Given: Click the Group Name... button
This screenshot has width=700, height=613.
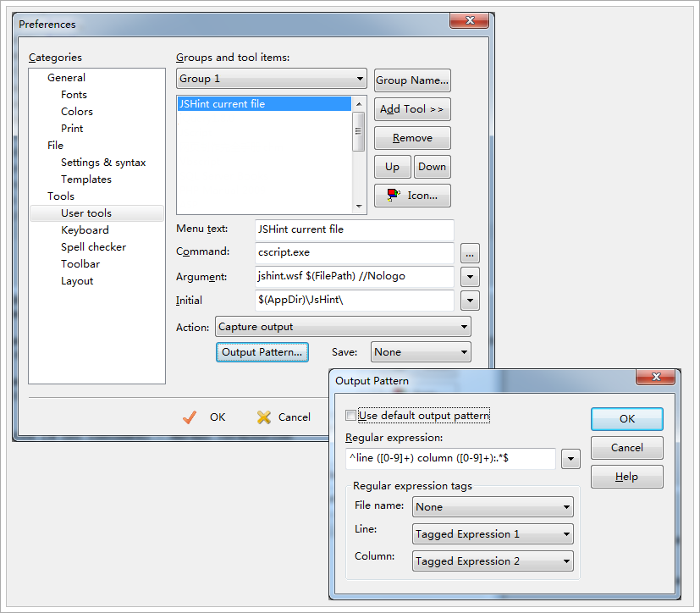Looking at the screenshot, I should [x=412, y=80].
